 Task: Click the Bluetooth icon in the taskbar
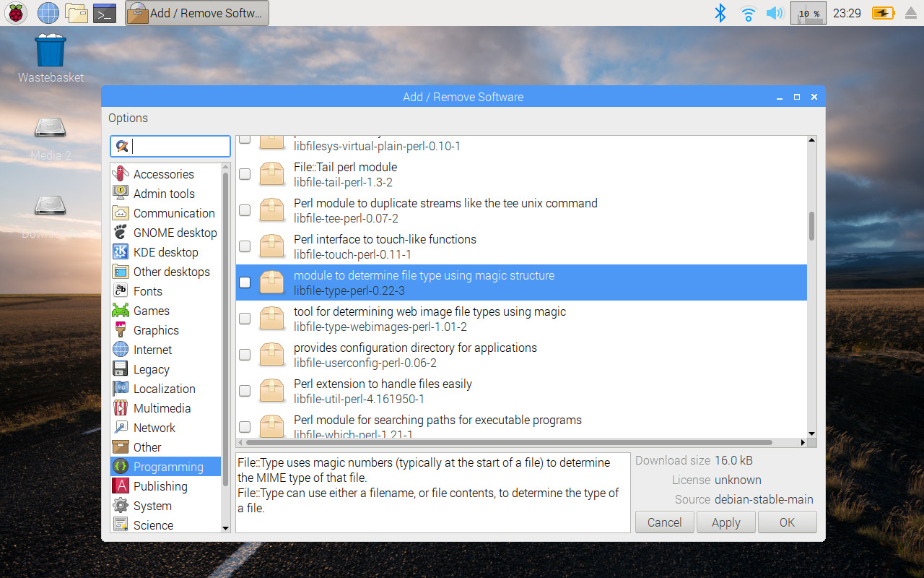[x=720, y=13]
